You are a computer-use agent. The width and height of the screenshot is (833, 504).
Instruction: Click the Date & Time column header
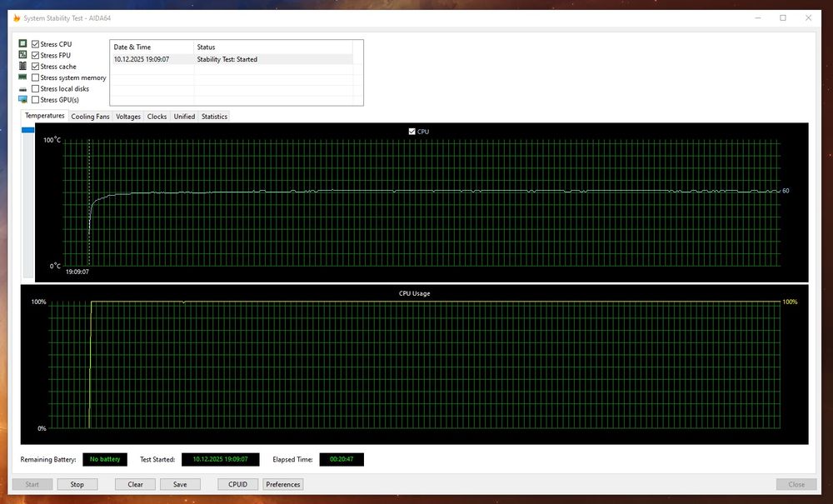coord(152,47)
